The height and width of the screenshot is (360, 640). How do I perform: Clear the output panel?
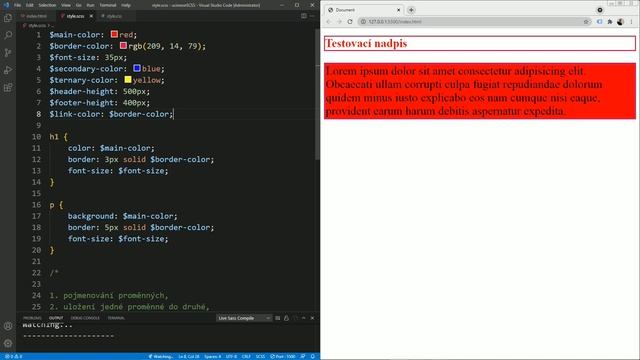click(278, 318)
